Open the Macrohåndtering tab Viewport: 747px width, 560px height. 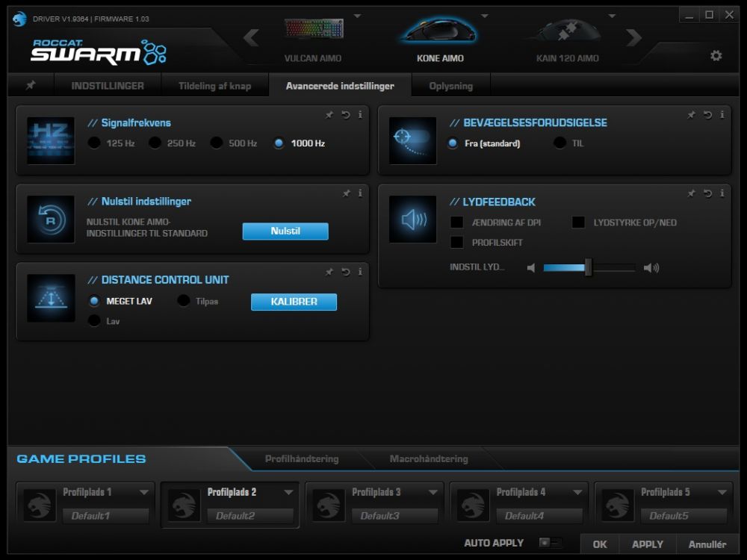coord(429,458)
